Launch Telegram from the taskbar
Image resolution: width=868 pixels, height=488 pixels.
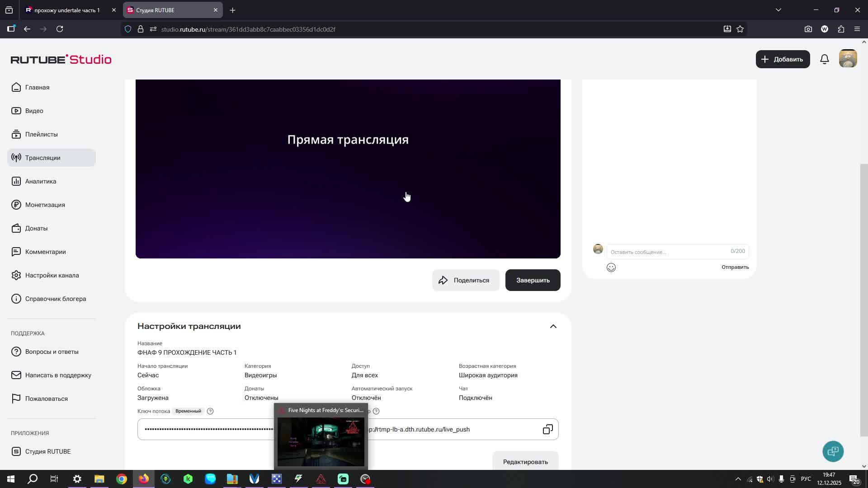click(x=210, y=479)
